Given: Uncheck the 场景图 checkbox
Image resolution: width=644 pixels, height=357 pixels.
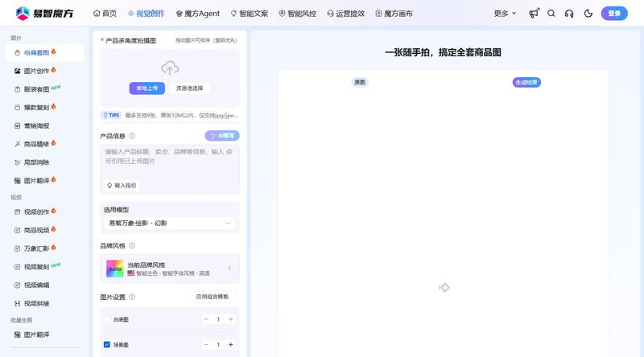Looking at the screenshot, I should coord(107,345).
